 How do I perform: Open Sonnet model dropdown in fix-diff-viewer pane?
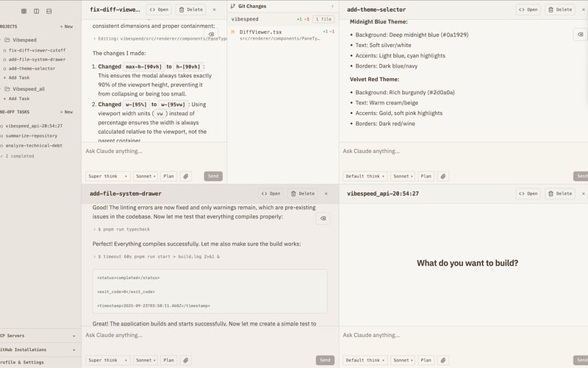coord(146,176)
